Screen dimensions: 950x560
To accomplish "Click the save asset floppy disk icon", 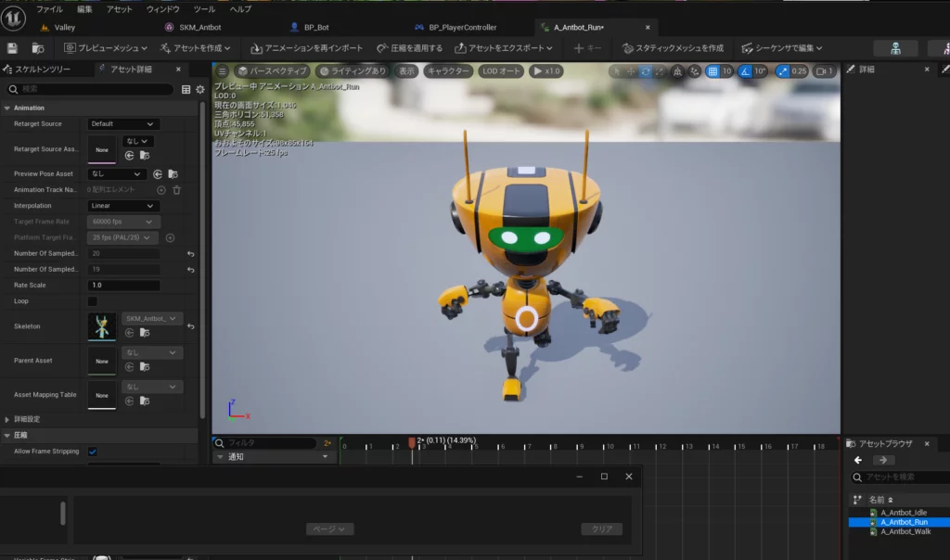I will [12, 48].
